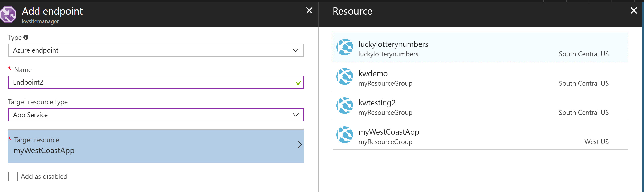Click myResourceGroup under myWestCoastApp
The width and height of the screenshot is (644, 192).
tap(385, 142)
